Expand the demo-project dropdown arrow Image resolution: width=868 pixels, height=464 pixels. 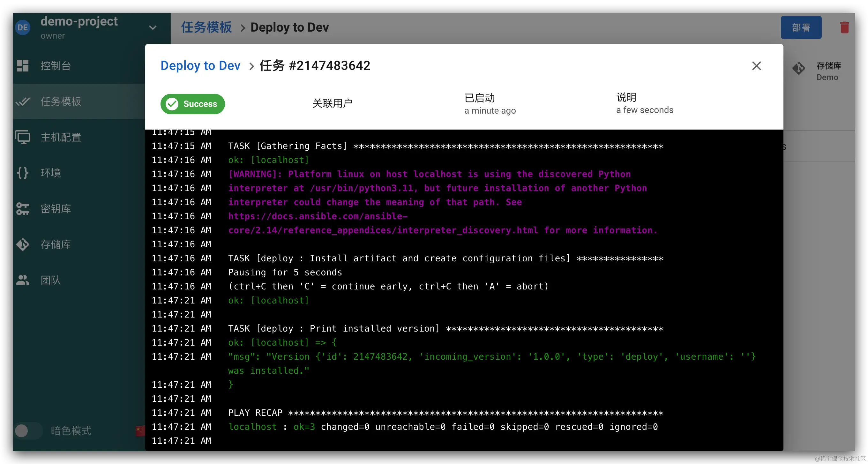click(x=153, y=28)
